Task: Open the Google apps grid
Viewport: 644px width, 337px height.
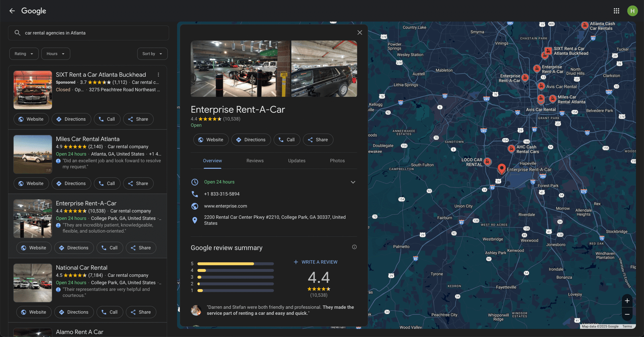Action: [616, 11]
